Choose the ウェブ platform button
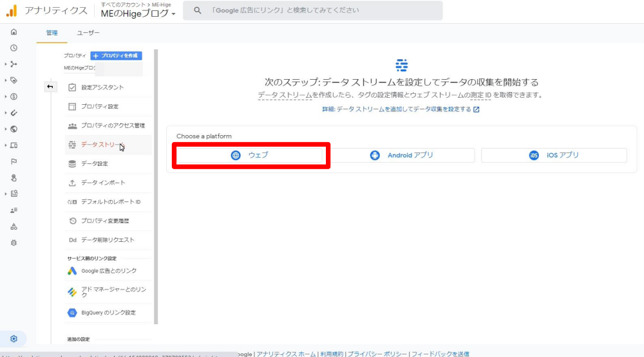The height and width of the screenshot is (357, 644). [x=251, y=155]
